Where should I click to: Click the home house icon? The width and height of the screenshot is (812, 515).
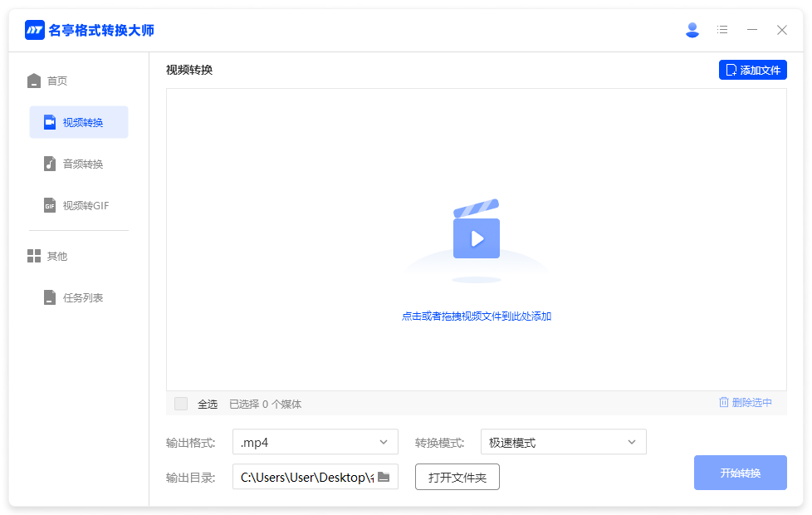pos(34,81)
